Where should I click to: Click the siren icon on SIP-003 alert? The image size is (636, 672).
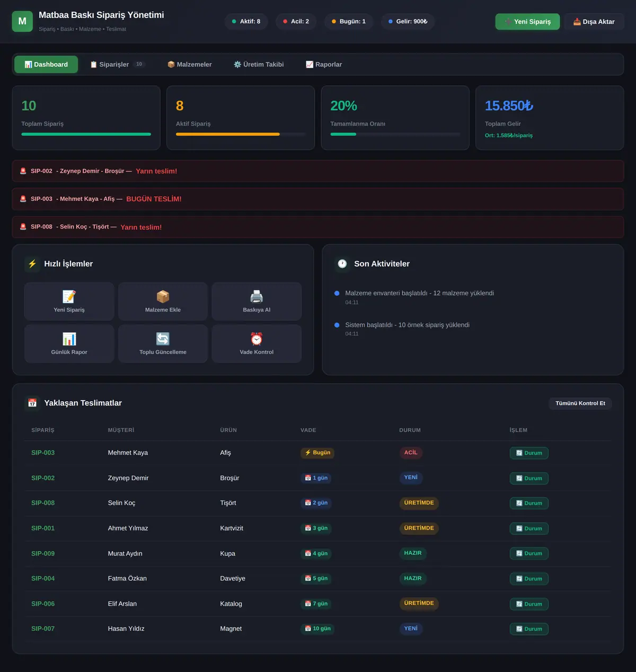click(x=23, y=199)
